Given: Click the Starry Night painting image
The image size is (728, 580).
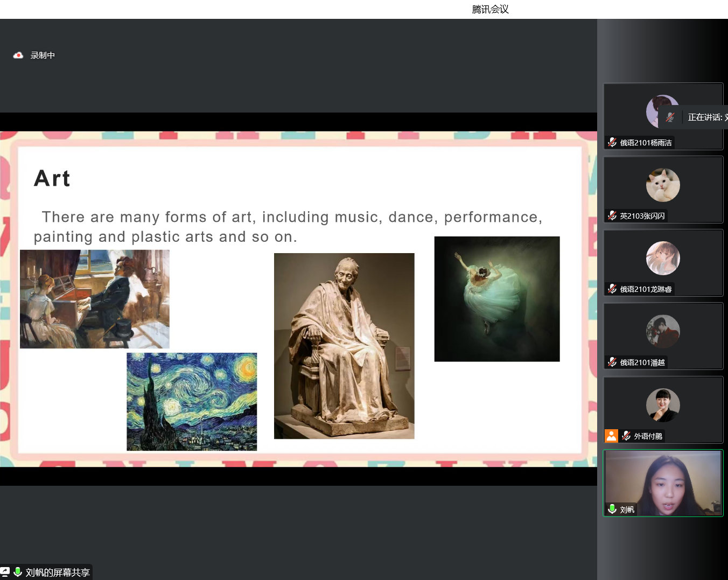Looking at the screenshot, I should (x=192, y=402).
